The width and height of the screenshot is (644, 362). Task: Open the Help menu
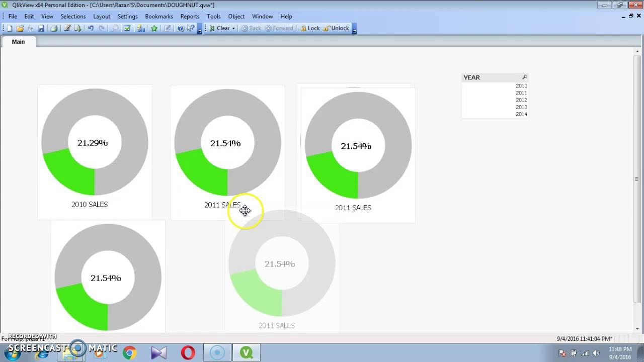tap(286, 16)
